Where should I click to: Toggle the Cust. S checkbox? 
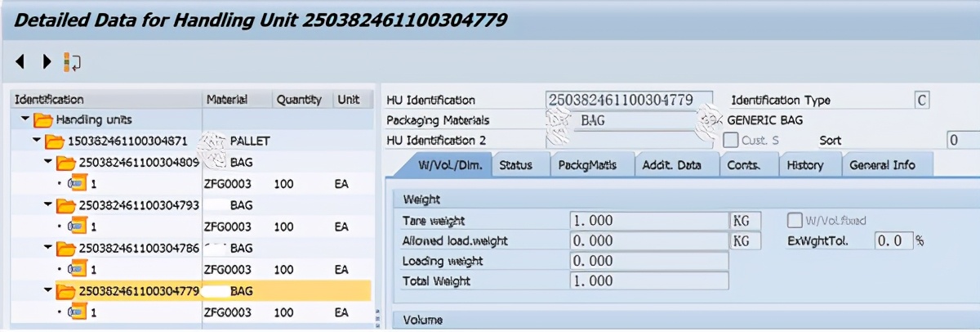click(x=731, y=140)
